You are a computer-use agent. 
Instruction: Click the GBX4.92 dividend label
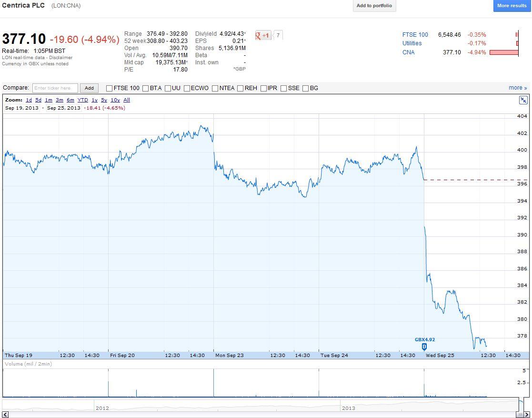424,339
